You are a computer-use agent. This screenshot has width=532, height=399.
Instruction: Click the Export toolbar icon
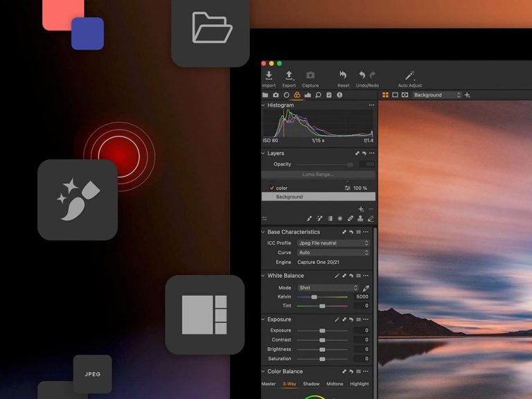click(289, 76)
